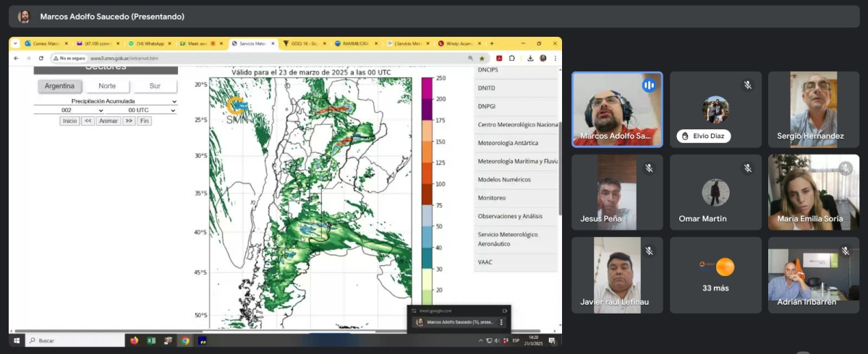Open the 002 forecast hour dropdown

click(x=69, y=111)
